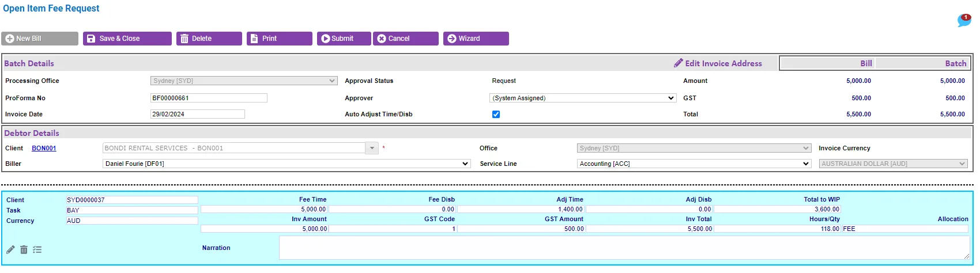
Task: Delete the bill using Delete button
Action: coord(209,39)
